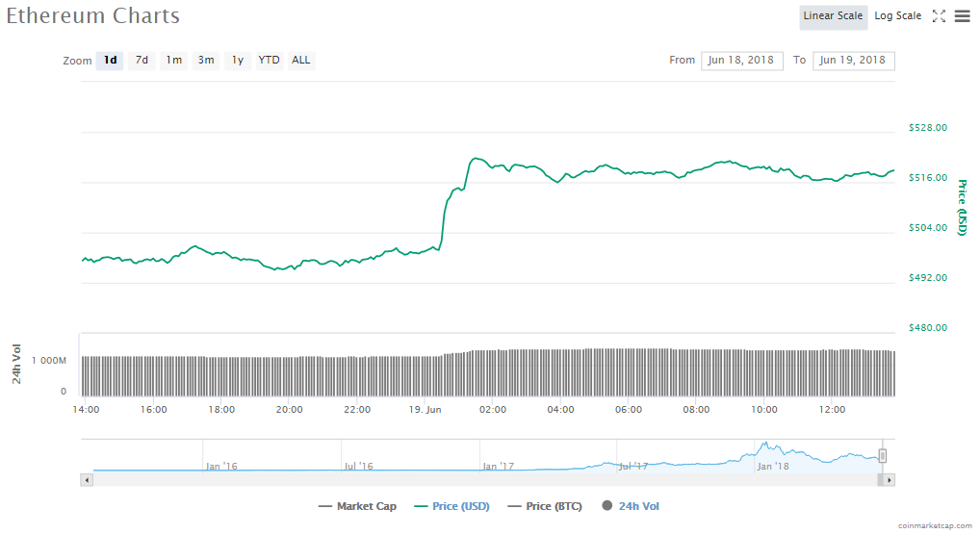
Task: Open the From date field
Action: [x=742, y=61]
